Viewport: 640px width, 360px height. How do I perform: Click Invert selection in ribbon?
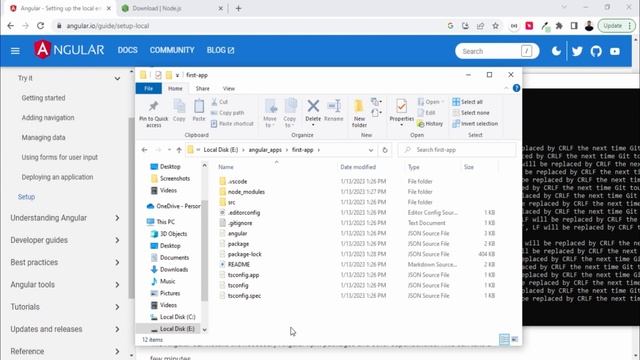point(475,124)
